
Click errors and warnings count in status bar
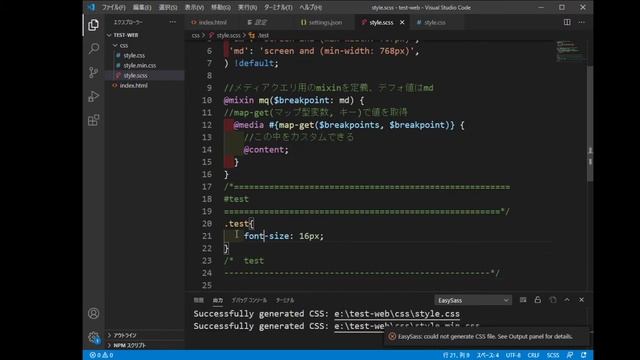pyautogui.click(x=102, y=355)
